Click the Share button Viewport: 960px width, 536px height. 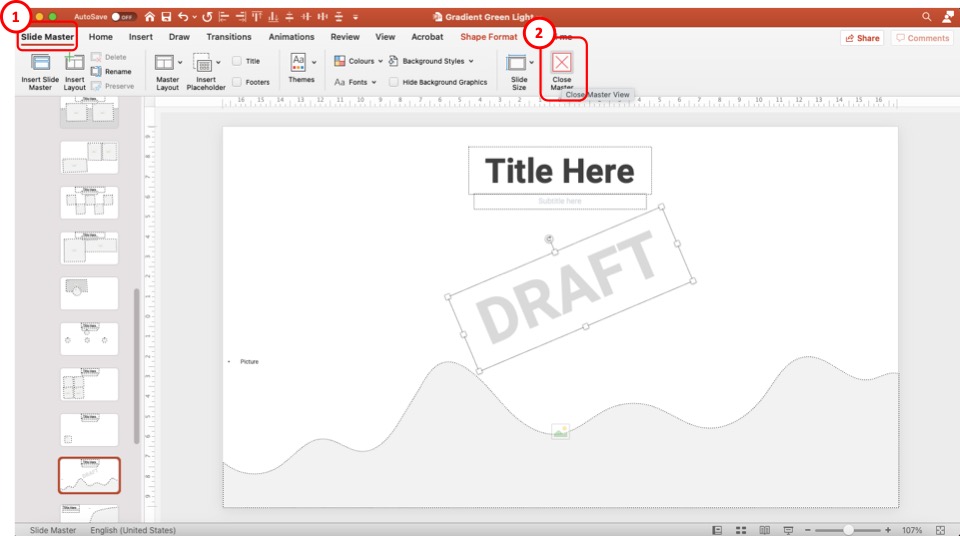tap(862, 38)
